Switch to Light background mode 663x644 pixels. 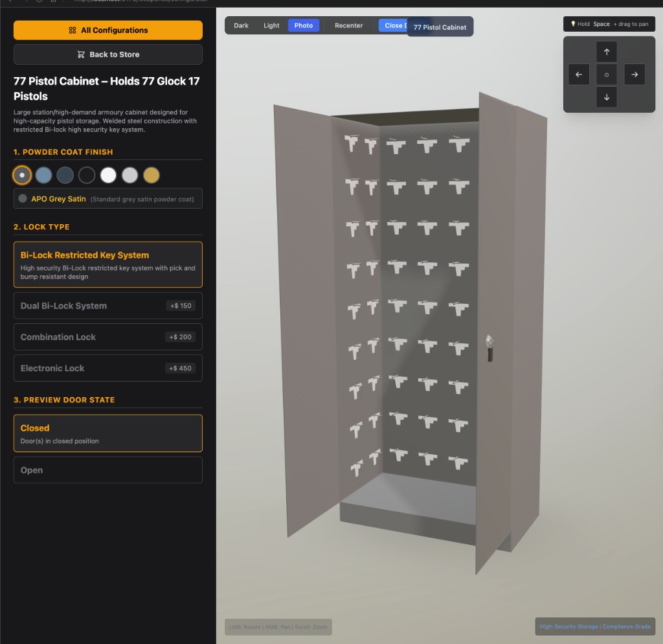271,26
